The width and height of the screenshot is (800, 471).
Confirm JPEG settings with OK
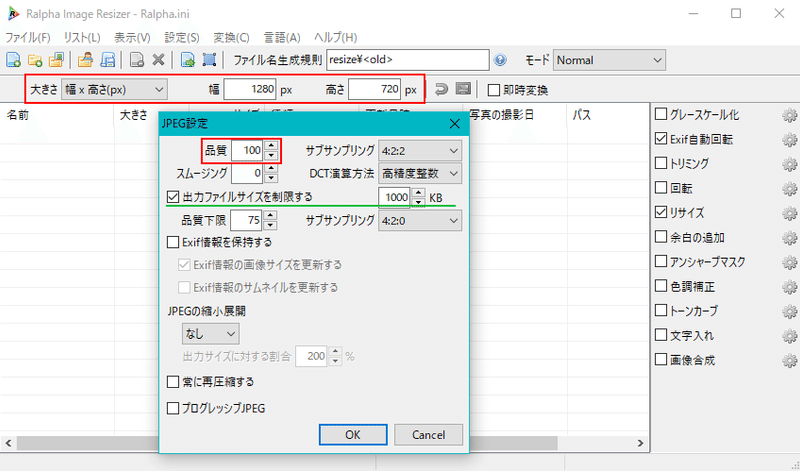pos(353,435)
